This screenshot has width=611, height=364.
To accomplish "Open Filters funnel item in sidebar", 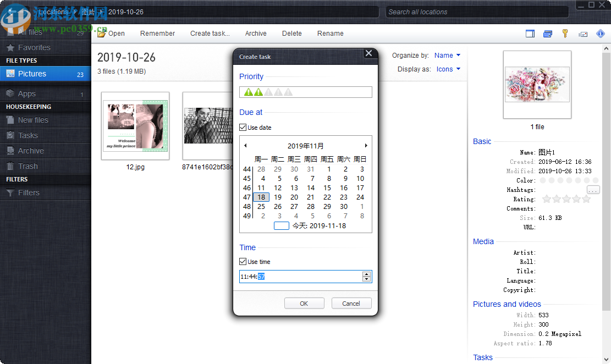I will coord(45,192).
